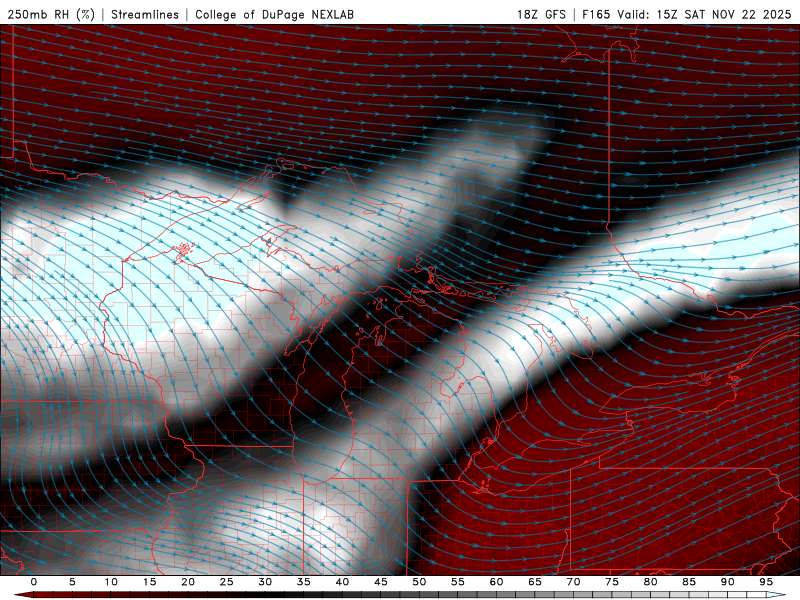Click the "95" value on the color scale
Image resolution: width=800 pixels, height=600 pixels.
pos(766,582)
